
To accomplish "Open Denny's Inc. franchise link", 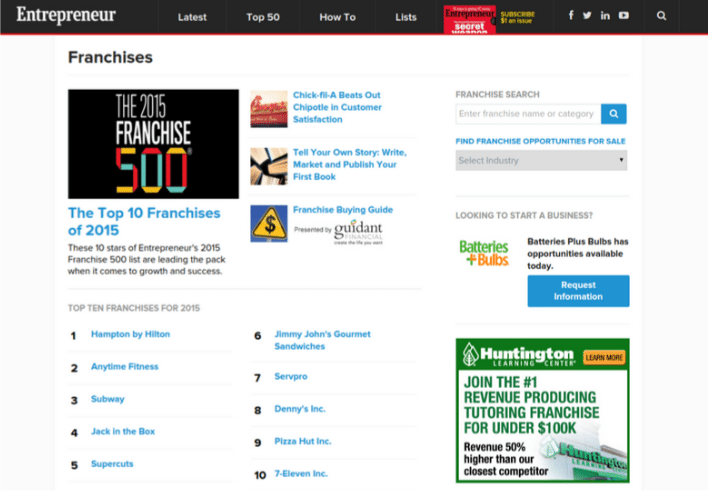I will (x=300, y=409).
